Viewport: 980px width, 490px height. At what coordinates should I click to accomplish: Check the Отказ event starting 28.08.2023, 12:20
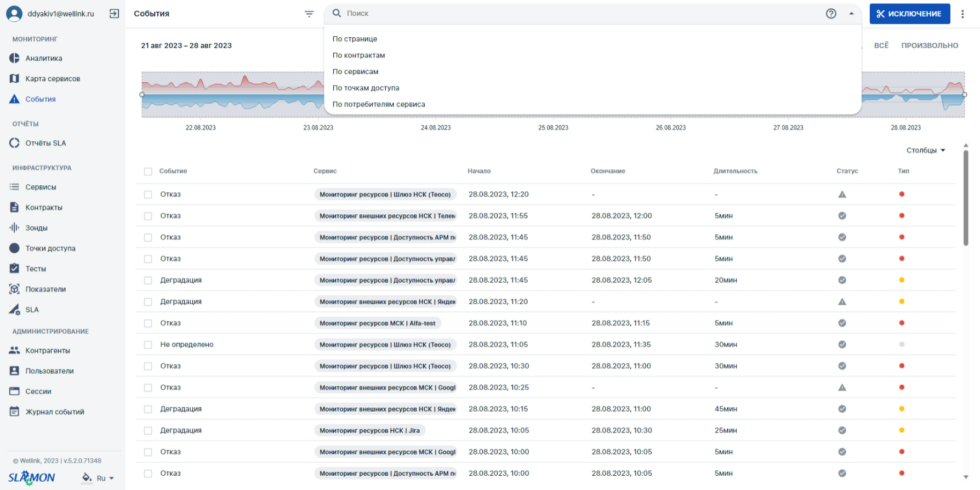tap(148, 195)
